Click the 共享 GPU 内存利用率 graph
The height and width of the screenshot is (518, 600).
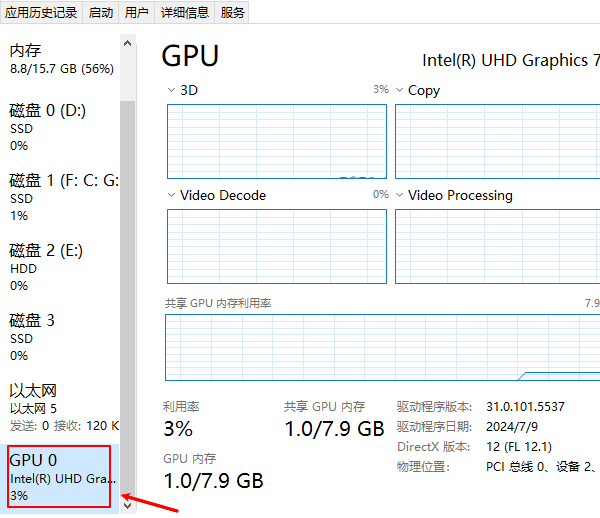click(382, 347)
